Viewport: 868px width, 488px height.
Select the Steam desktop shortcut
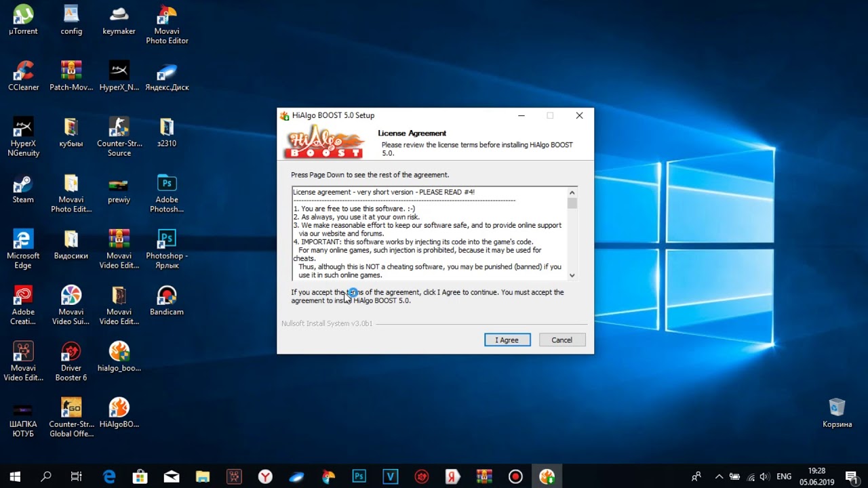23,189
